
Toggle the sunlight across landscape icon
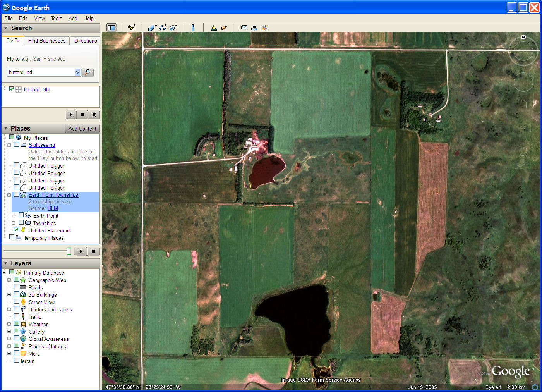coord(213,28)
